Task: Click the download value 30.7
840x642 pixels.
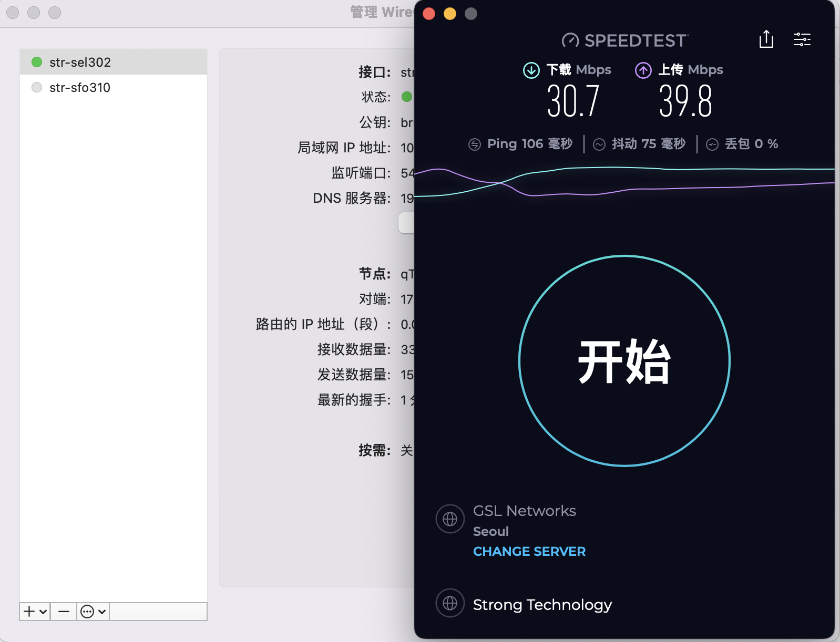Action: [x=573, y=101]
